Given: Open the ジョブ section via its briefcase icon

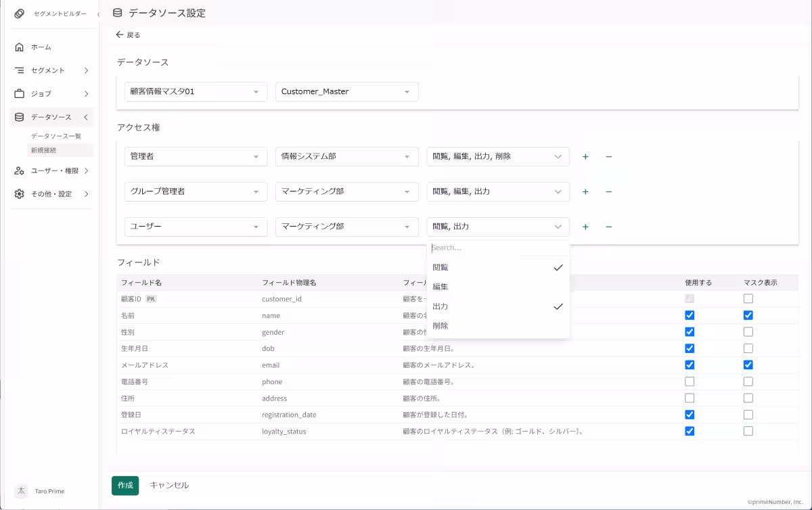Looking at the screenshot, I should 20,94.
